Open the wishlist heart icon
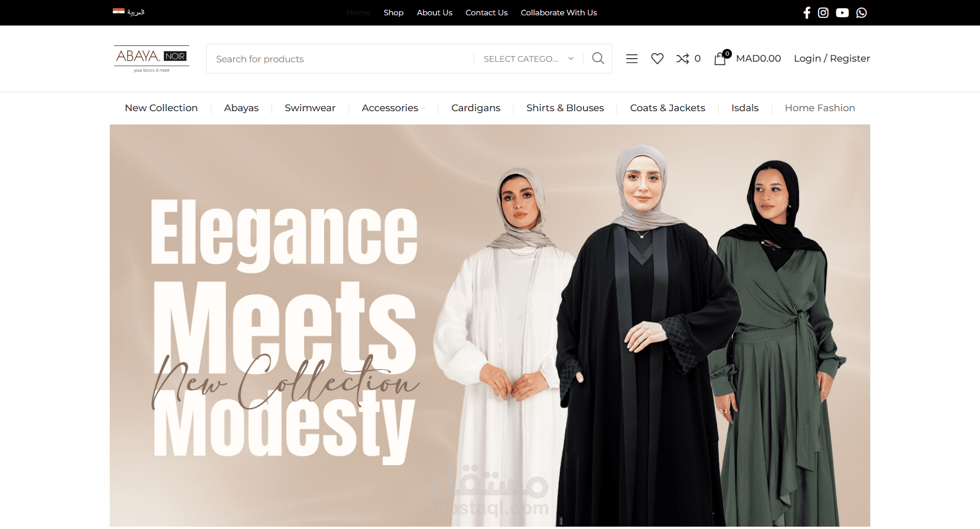Viewport: 980px width, 529px height. pos(657,59)
